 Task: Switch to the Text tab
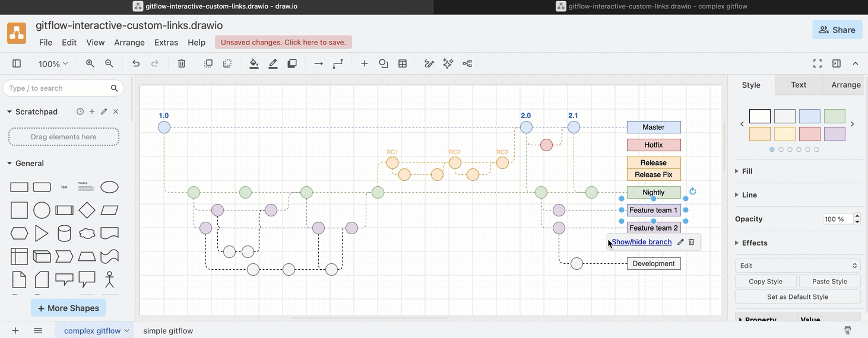(x=799, y=85)
